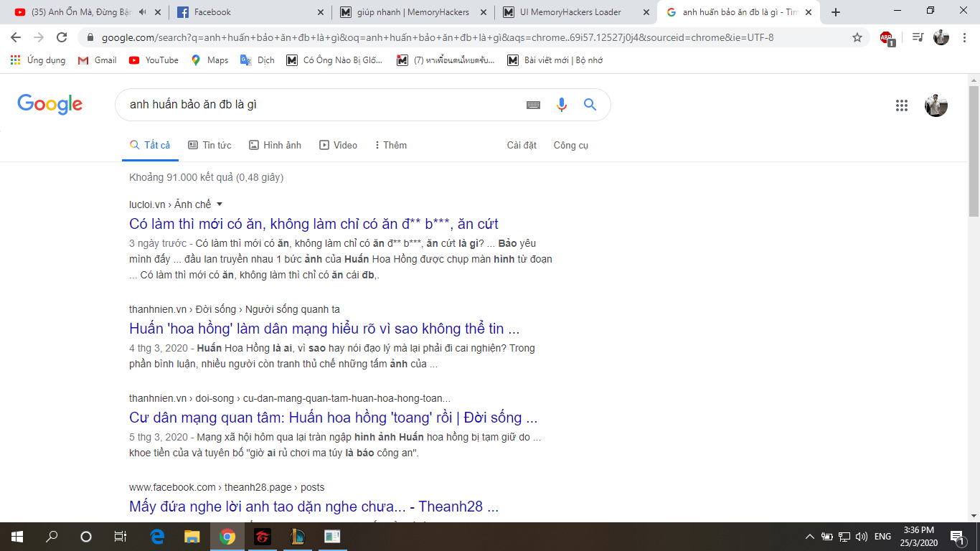Mute the YouTube tab audio icon
Screen dimensions: 980x551
(143, 12)
